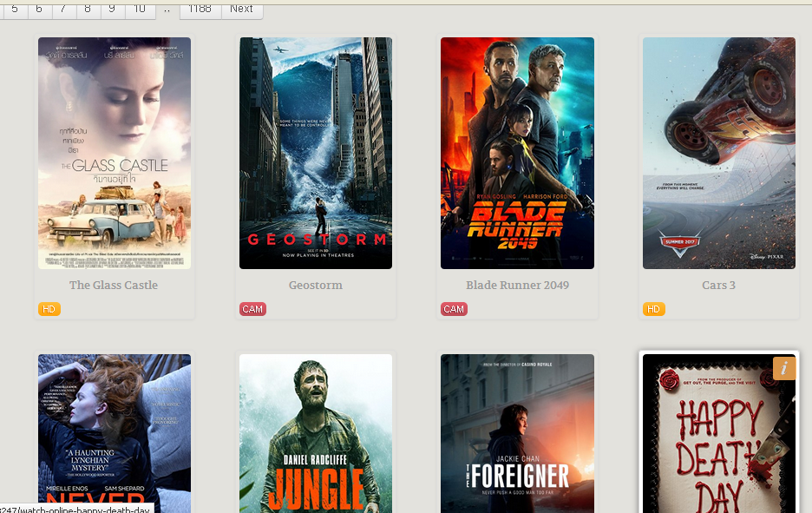Image resolution: width=812 pixels, height=513 pixels.
Task: Open the Jungle poster with Daniel Radcliffe
Action: (316, 434)
